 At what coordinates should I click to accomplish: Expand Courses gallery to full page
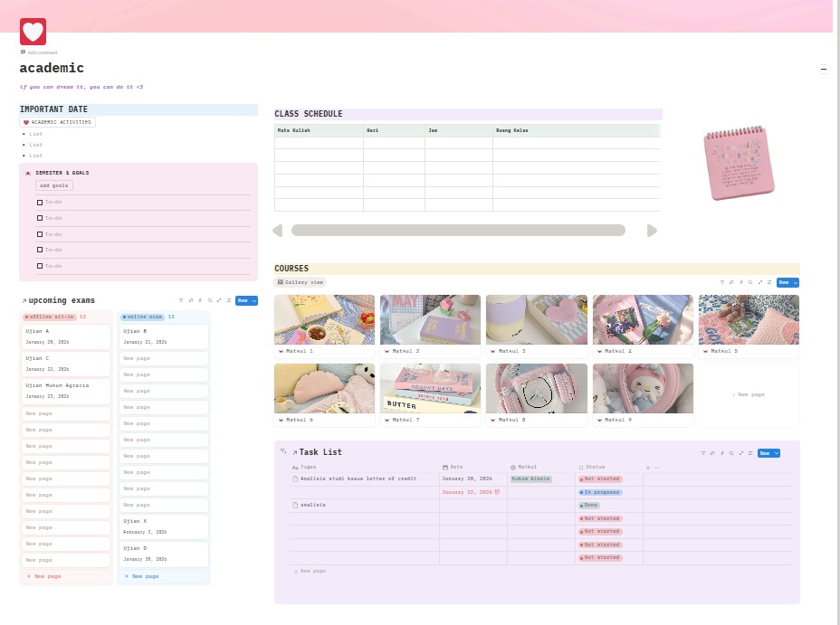760,282
